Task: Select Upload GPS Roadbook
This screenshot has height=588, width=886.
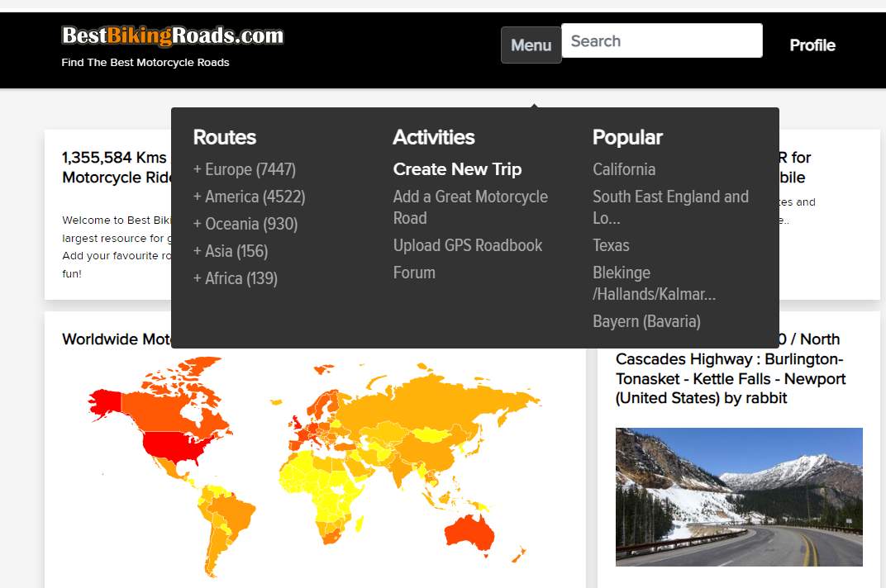Action: pyautogui.click(x=468, y=245)
